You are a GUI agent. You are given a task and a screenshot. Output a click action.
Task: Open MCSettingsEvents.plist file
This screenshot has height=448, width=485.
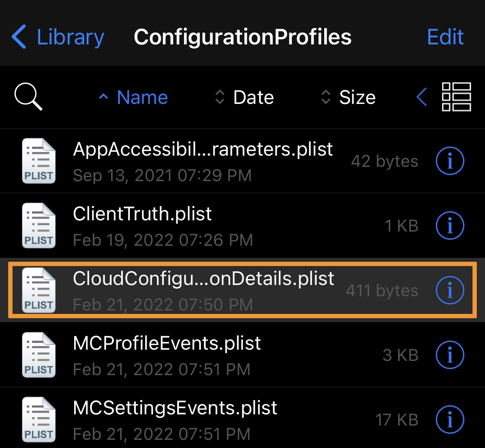pos(242,418)
